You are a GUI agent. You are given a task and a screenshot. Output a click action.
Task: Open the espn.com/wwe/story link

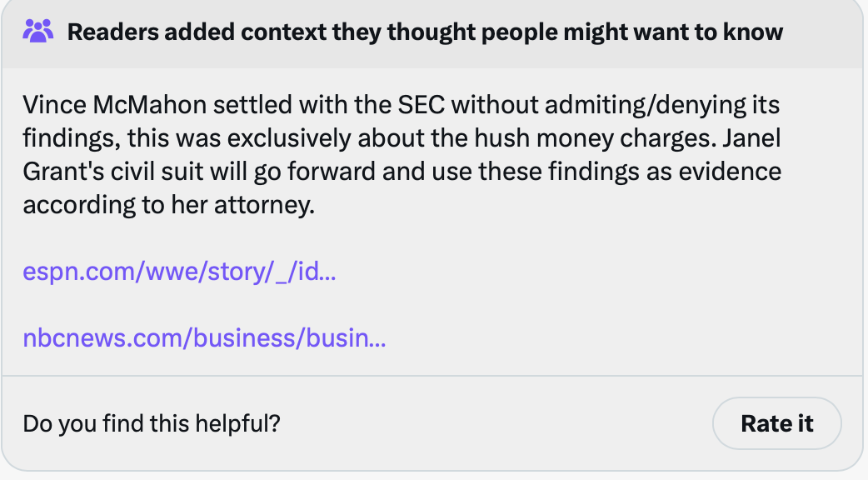[x=179, y=272]
